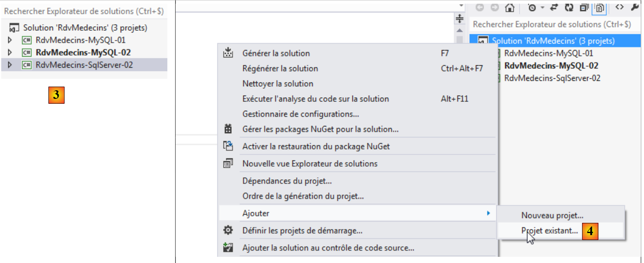The width and height of the screenshot is (644, 263).
Task: Expand the RdvMedecins-MySQL-01 project node
Action: click(x=10, y=40)
